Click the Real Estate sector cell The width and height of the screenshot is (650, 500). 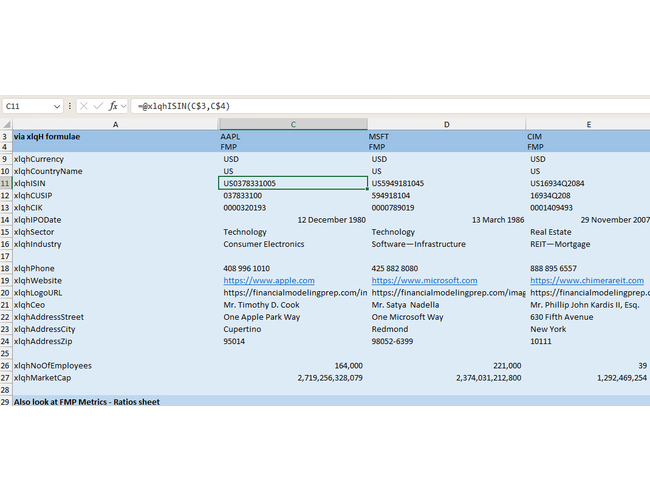tap(588, 232)
